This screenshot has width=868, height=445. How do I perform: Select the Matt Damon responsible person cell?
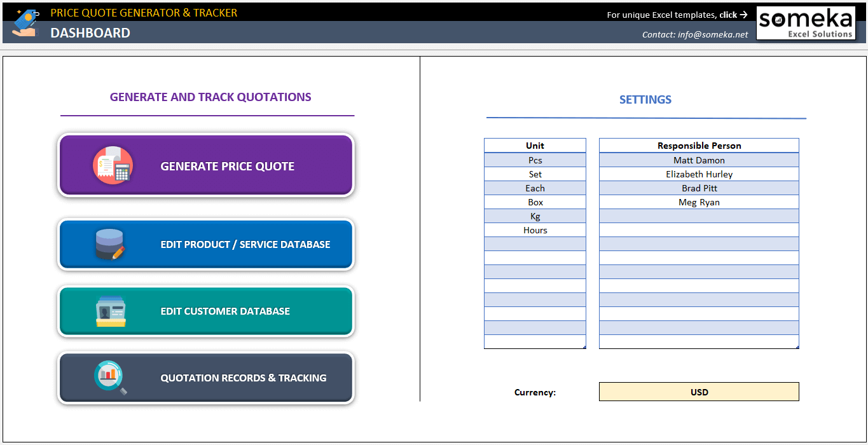699,160
